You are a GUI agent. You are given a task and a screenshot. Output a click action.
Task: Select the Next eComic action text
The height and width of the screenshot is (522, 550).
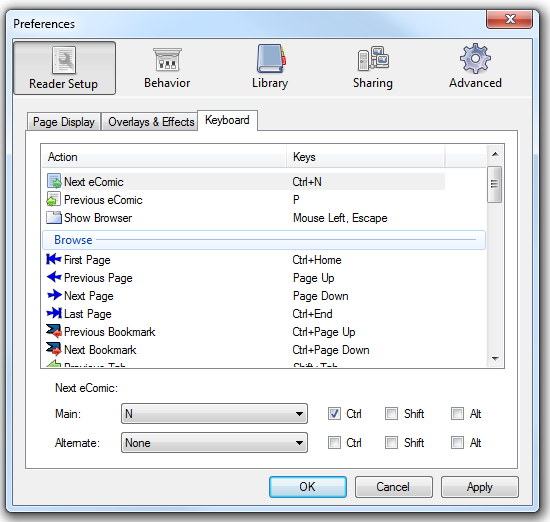tap(94, 182)
